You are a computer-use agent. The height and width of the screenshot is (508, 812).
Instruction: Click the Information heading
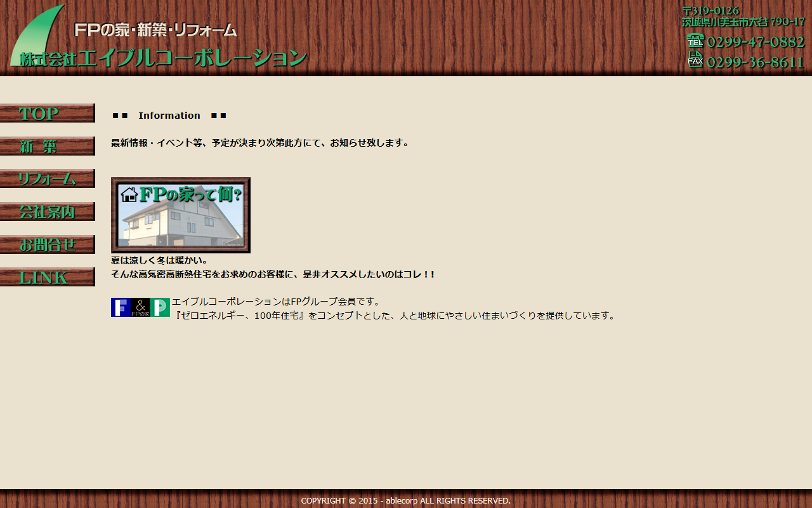169,116
